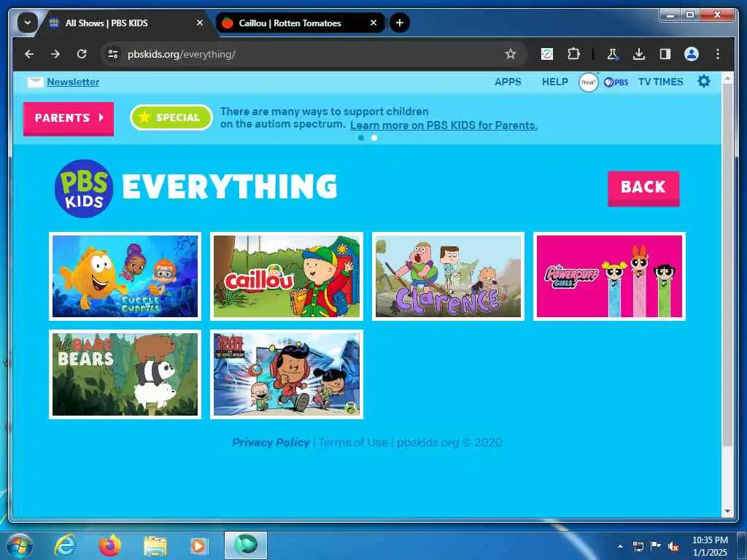Go forward in browser history
Screen dimensions: 747x560
coord(55,54)
